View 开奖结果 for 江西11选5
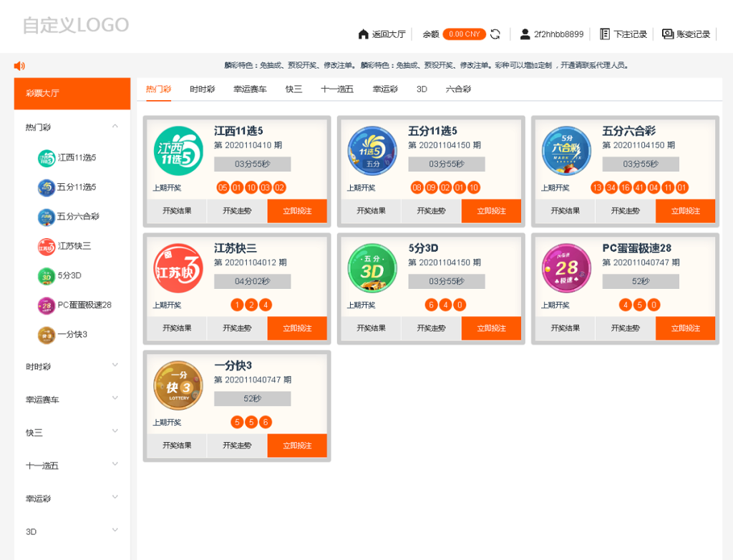This screenshot has height=560, width=733. tap(178, 211)
